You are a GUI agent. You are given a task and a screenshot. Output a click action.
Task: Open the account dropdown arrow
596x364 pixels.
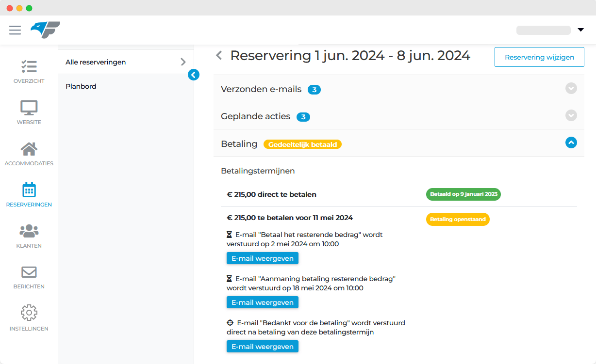(x=581, y=30)
